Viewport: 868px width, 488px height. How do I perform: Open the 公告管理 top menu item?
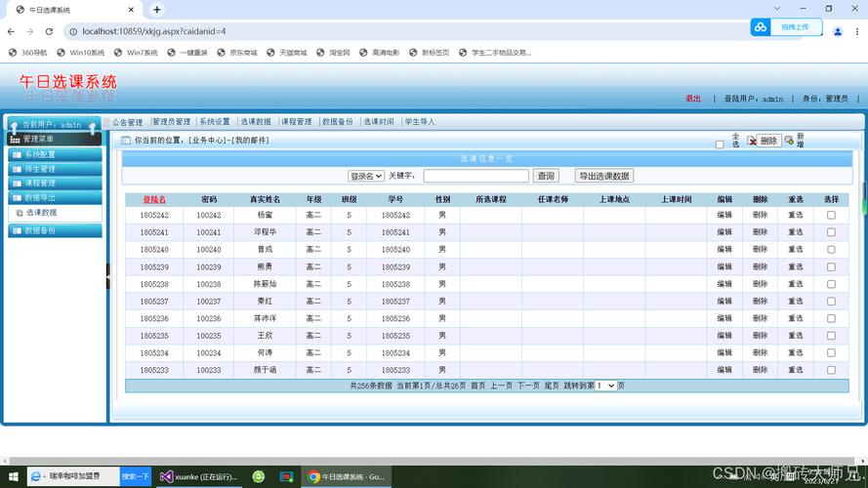click(x=127, y=122)
